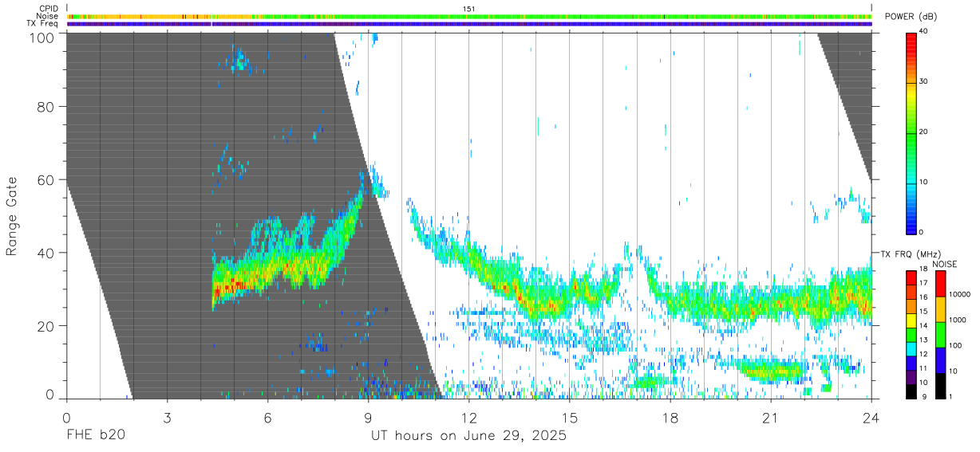Click the 100 label in noise legend
980x452 pixels.
click(956, 345)
